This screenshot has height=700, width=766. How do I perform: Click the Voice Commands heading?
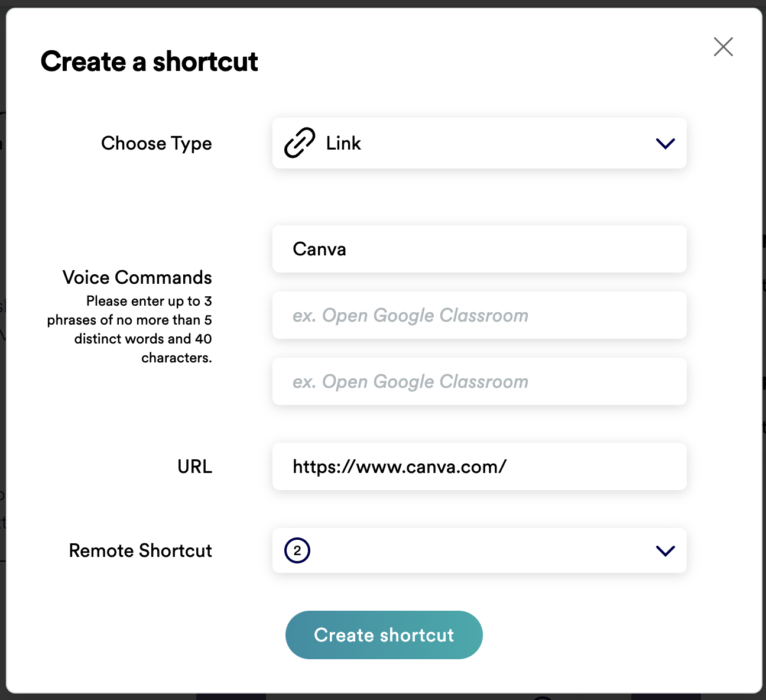137,277
